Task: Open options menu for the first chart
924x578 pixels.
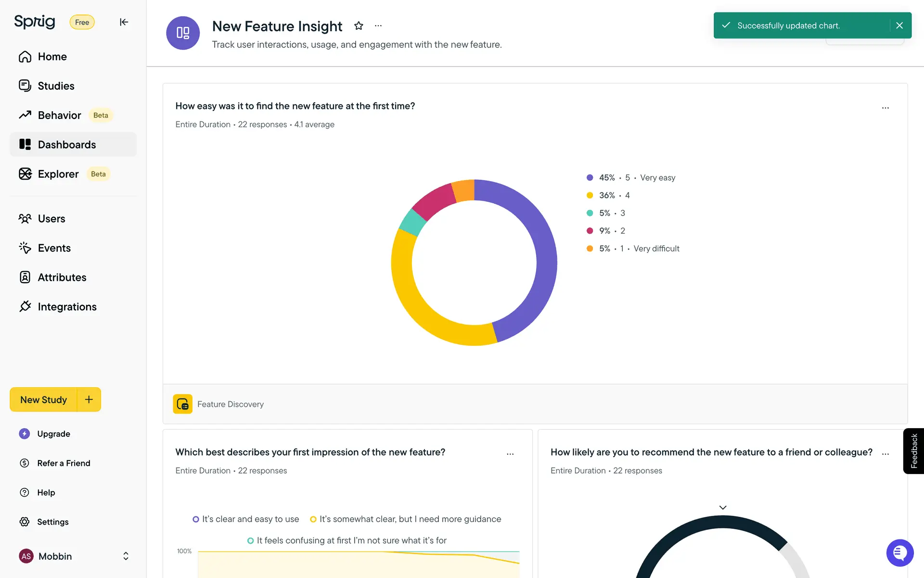Action: tap(885, 108)
